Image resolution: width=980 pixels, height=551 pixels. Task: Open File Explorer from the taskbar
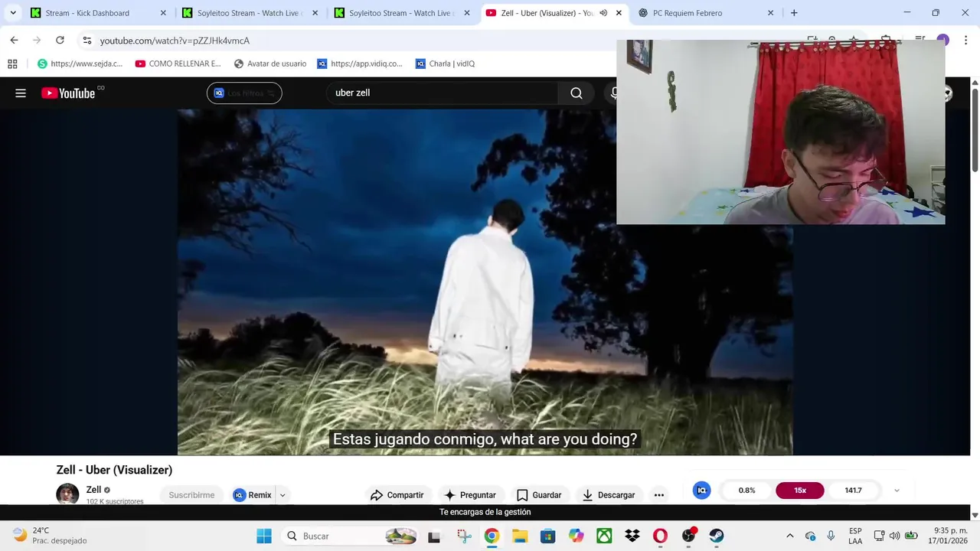click(x=520, y=536)
